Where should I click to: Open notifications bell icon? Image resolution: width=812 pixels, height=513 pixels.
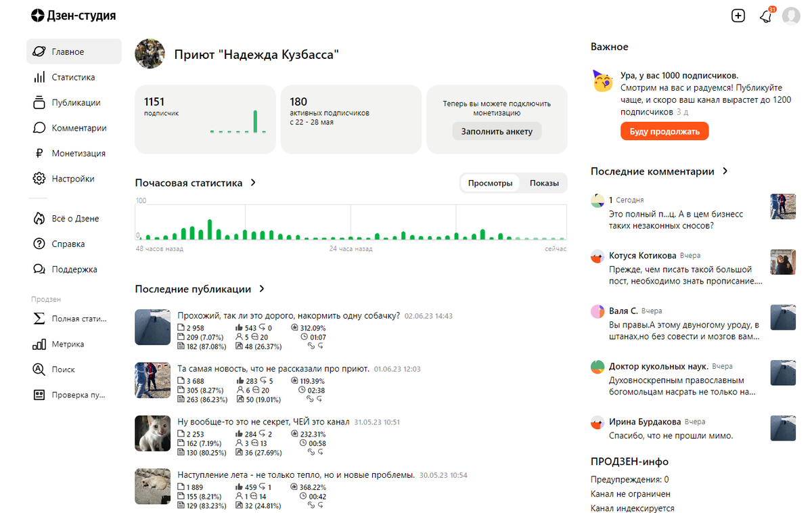tap(766, 16)
